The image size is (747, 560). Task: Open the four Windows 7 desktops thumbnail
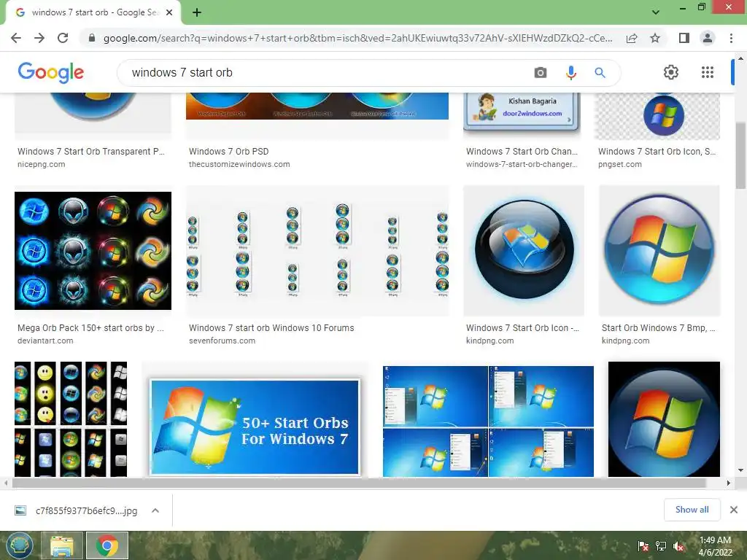pos(488,421)
